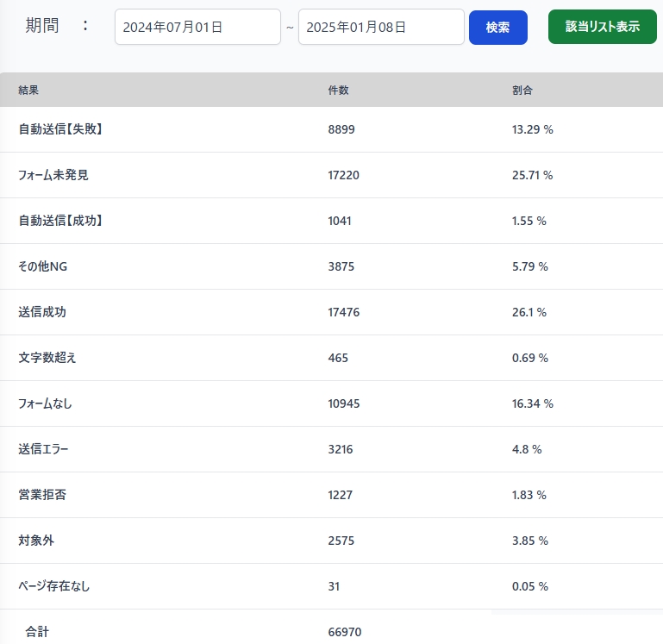The height and width of the screenshot is (644, 663).
Task: Click the 送信エラー row label
Action: tap(43, 449)
